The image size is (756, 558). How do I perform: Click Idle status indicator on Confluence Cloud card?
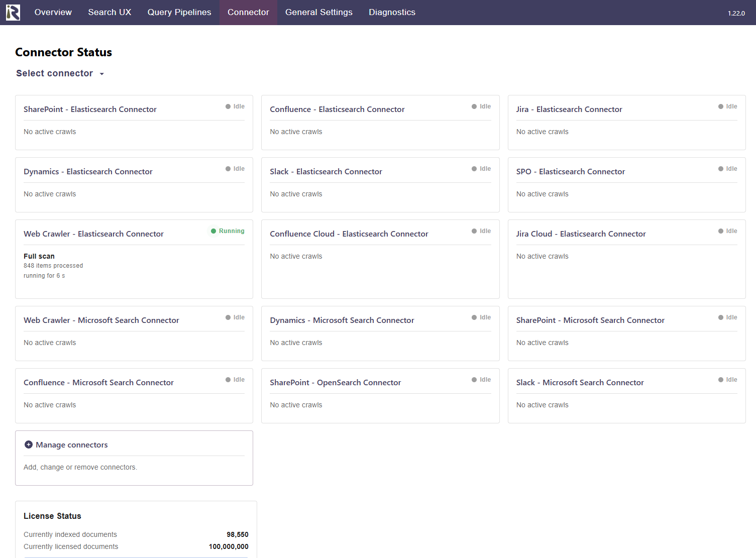click(481, 231)
